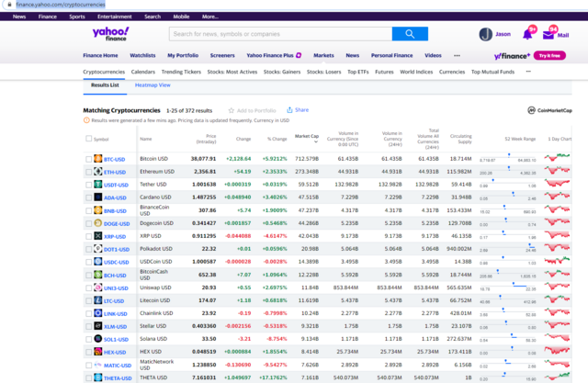Viewport: 588px width, 383px height.
Task: Click the BitcoinCash icon
Action: pos(98,275)
